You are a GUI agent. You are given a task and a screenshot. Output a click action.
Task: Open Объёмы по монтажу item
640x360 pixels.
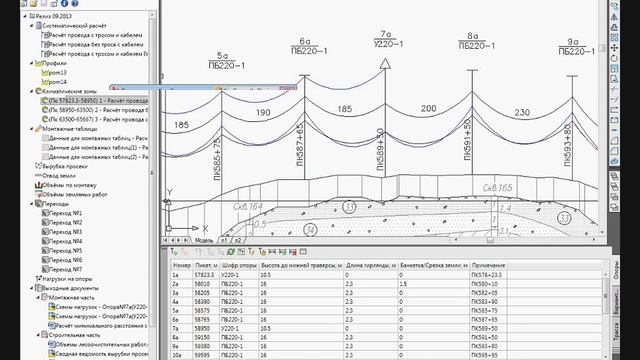pyautogui.click(x=66, y=185)
